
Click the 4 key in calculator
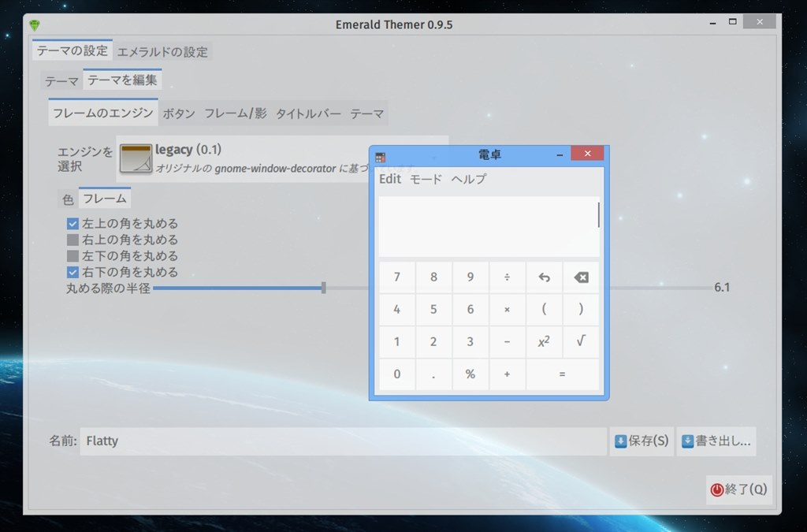point(397,310)
